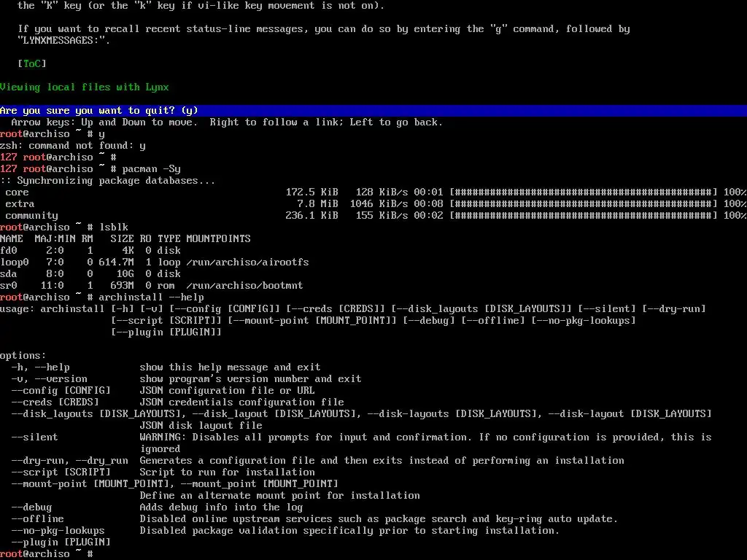
Task: Click the '--config [CONFIG]' option entry
Action: (61, 391)
